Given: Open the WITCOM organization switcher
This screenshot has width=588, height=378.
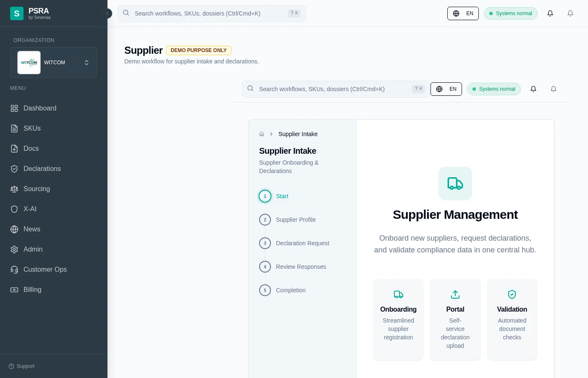Looking at the screenshot, I should pyautogui.click(x=54, y=63).
